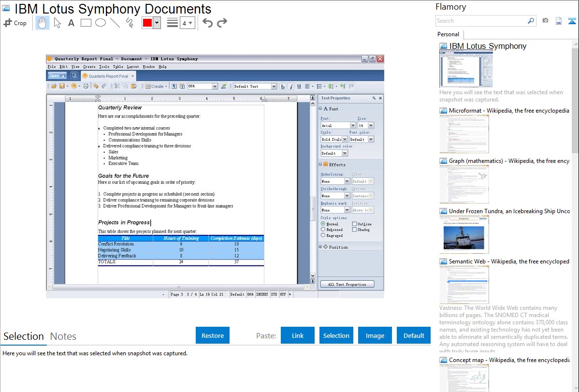Open the Microformat Wikipedia snapshot thumbnail

point(464,134)
